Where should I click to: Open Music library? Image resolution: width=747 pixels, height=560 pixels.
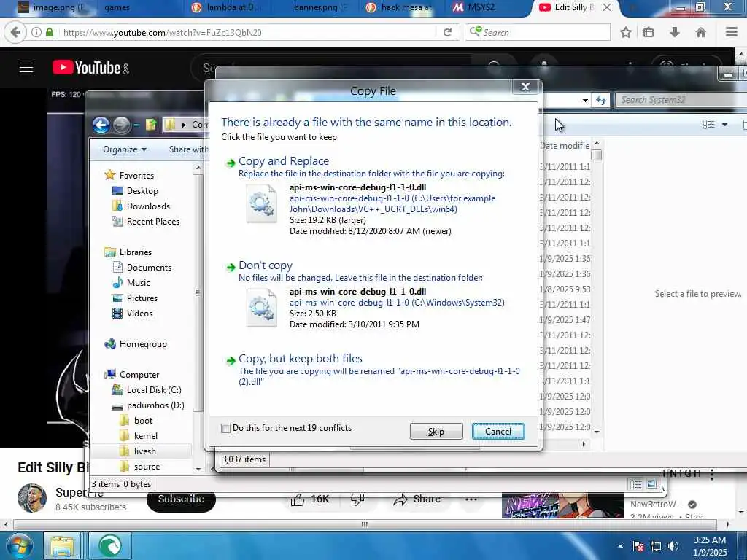[138, 282]
